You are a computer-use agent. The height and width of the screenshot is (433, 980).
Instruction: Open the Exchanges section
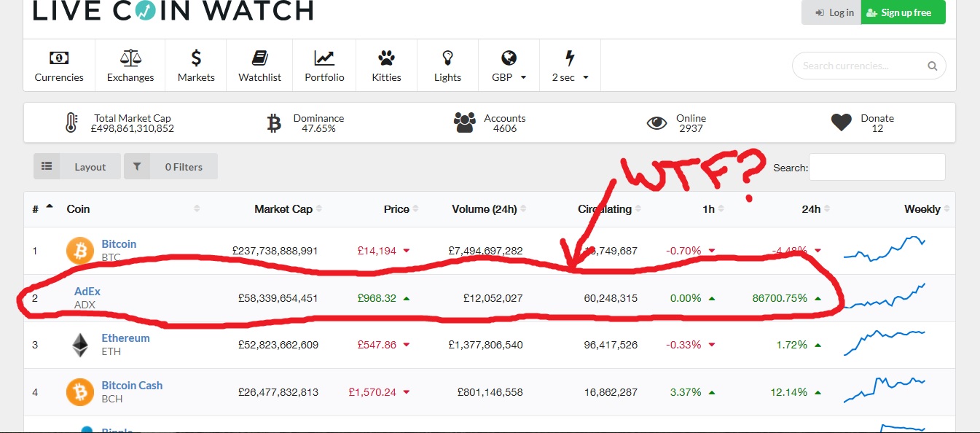[130, 66]
